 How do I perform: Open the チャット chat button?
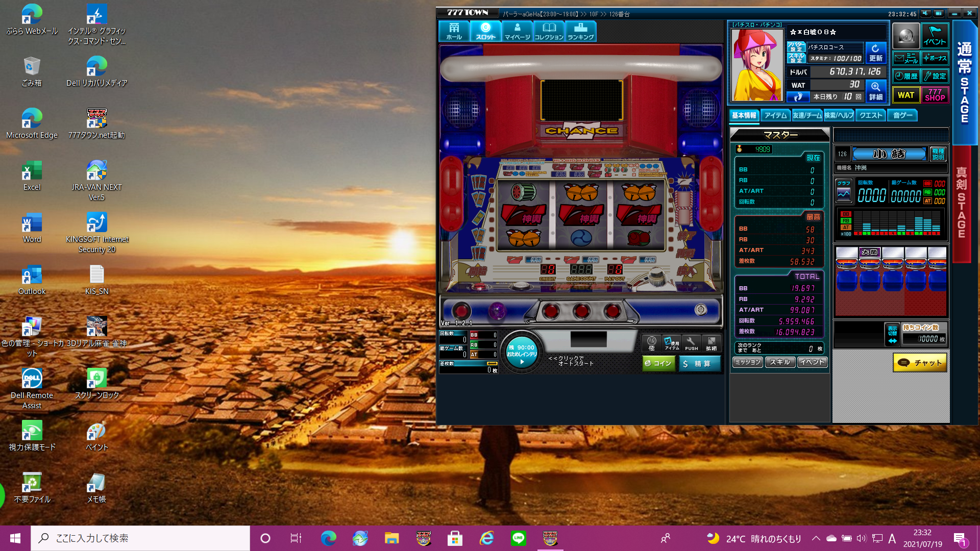[x=920, y=363]
